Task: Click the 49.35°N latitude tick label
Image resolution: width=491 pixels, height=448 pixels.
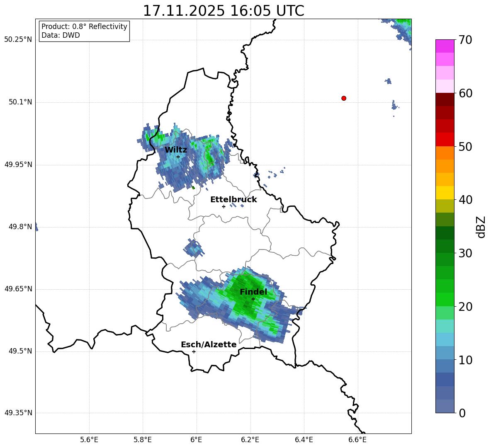Action: coord(18,413)
